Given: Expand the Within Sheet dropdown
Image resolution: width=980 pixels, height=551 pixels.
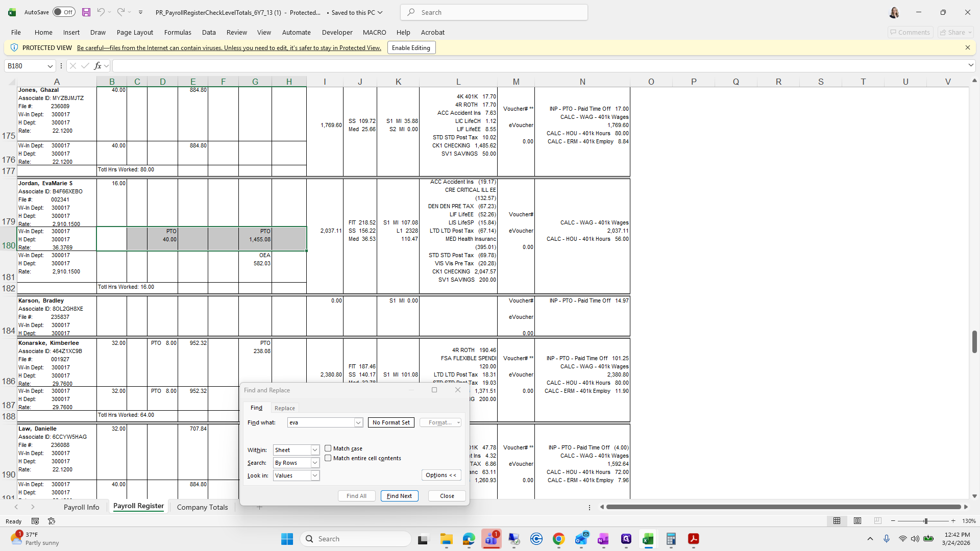Looking at the screenshot, I should (315, 450).
